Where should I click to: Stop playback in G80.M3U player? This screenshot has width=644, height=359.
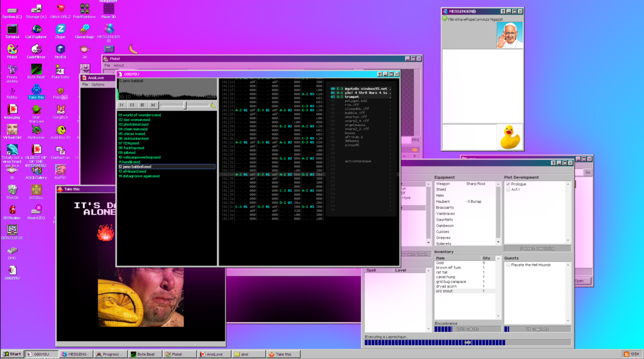click(143, 105)
